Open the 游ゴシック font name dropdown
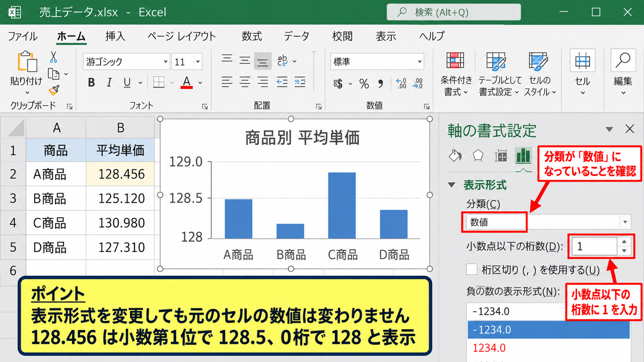The width and height of the screenshot is (644, 362). [166, 62]
